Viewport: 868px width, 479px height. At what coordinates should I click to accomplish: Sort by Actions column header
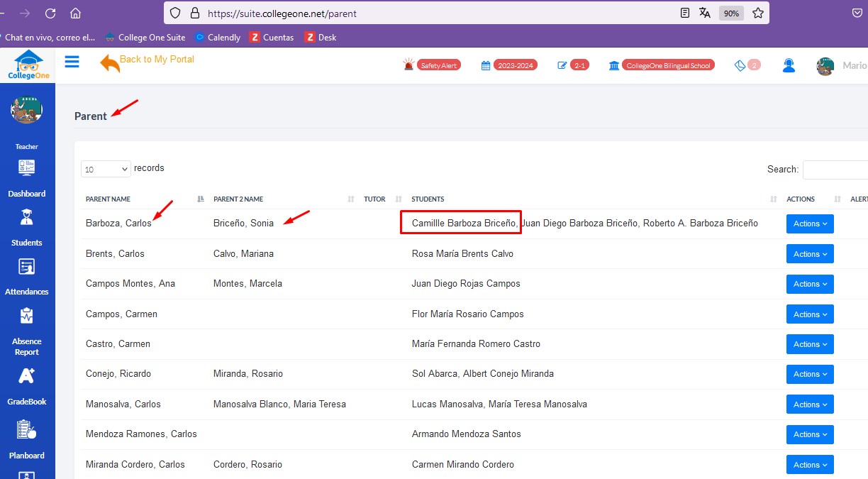click(x=813, y=199)
